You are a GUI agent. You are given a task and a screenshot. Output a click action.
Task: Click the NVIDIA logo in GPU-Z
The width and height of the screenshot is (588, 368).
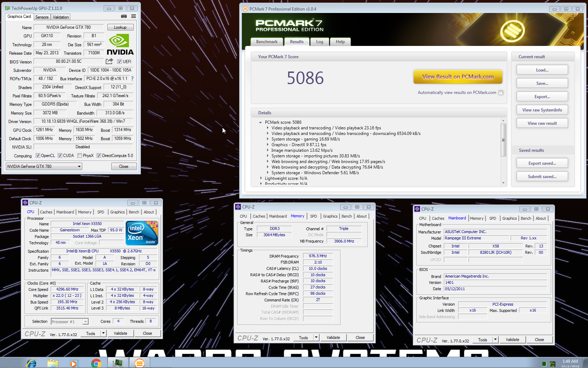[x=120, y=45]
